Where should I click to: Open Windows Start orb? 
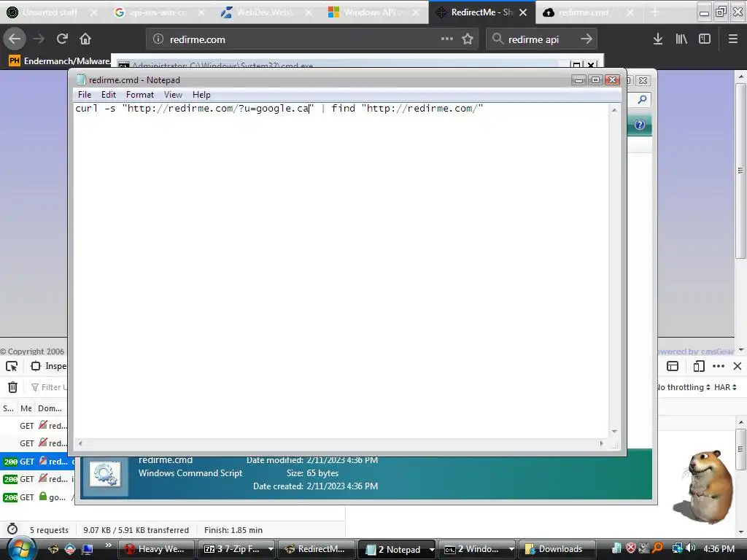point(21,548)
